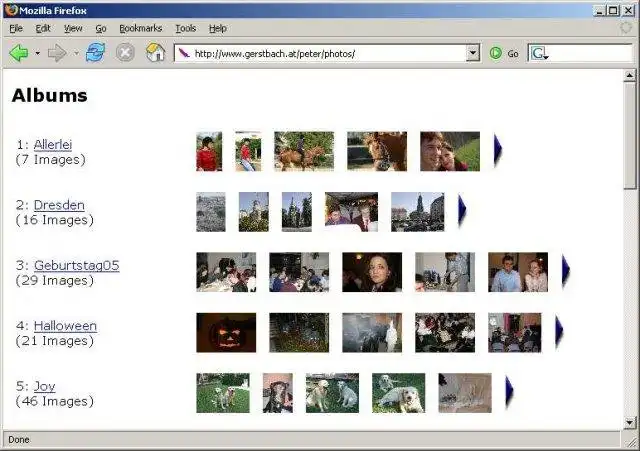Open Joy thumbnail of two dogs lying

pyautogui.click(x=398, y=393)
